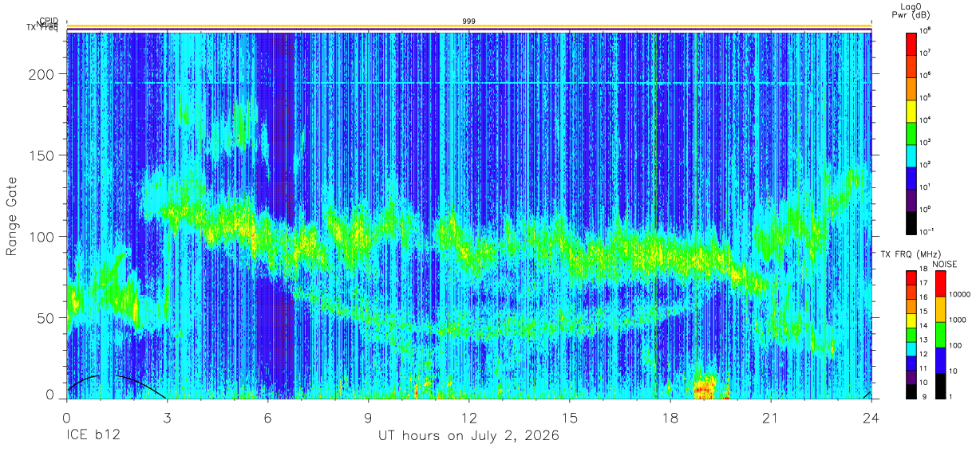Click the red high-power echo patch near 19 UT
The height and width of the screenshot is (452, 980).
704,390
